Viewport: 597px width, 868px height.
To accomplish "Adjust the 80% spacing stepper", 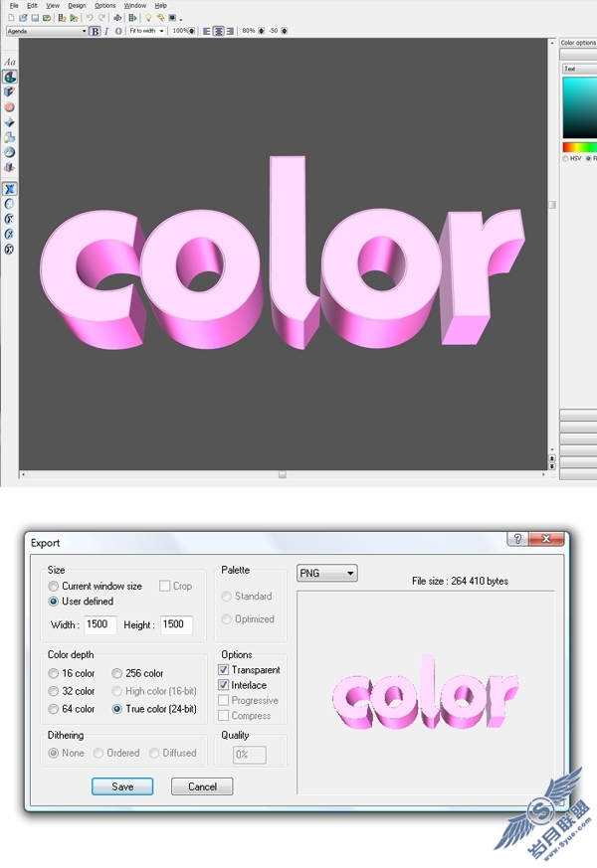I will 261,31.
